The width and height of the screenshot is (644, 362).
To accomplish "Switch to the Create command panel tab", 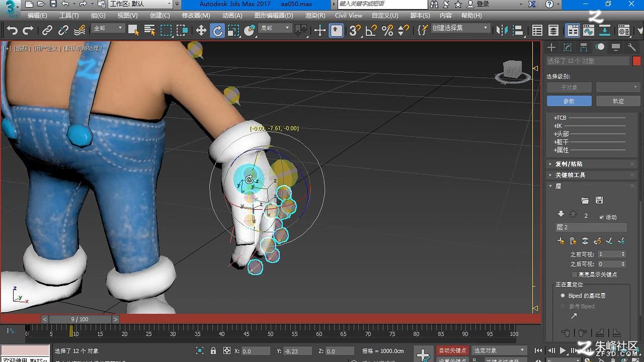I will (x=551, y=47).
